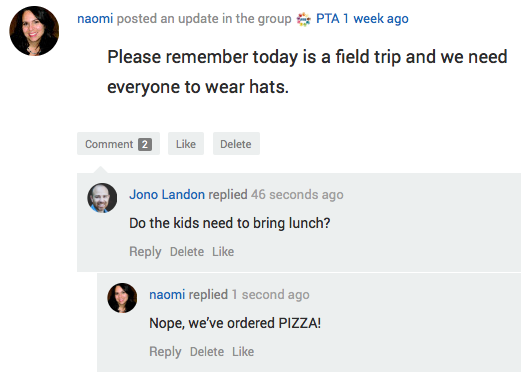527x385 pixels.
Task: Click the '46 seconds ago' timestamp
Action: coord(297,195)
